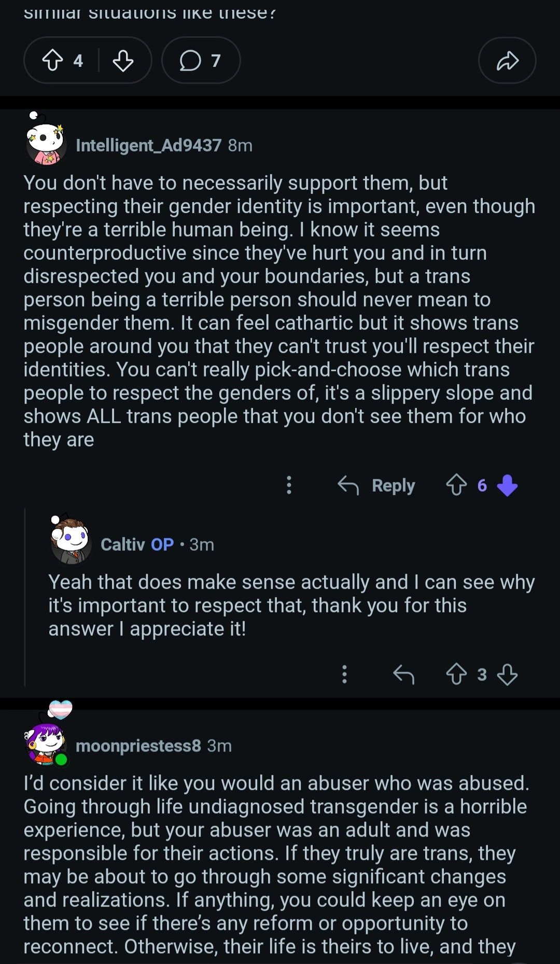Open moonpriestess8 username link
The image size is (560, 964).
point(138,746)
